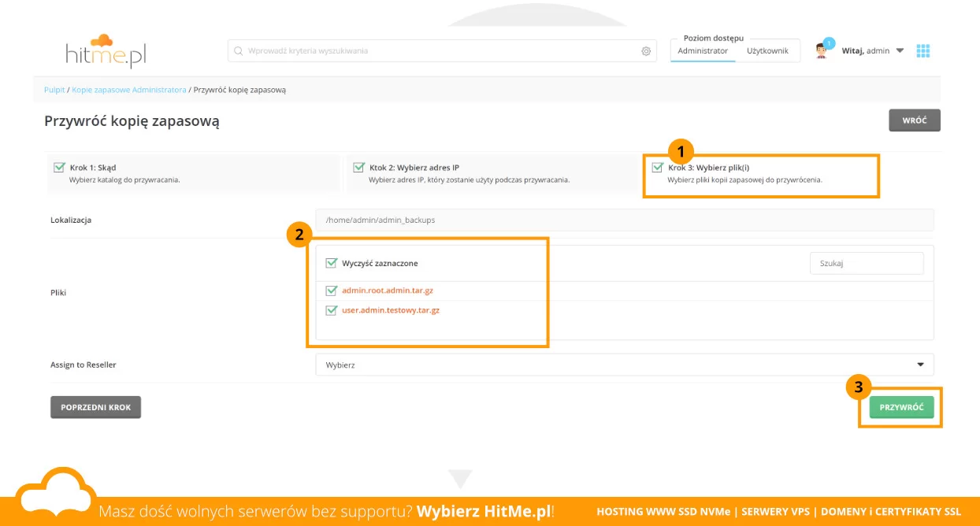The height and width of the screenshot is (526, 980).
Task: Focus the main search criteria field
Action: (x=441, y=51)
